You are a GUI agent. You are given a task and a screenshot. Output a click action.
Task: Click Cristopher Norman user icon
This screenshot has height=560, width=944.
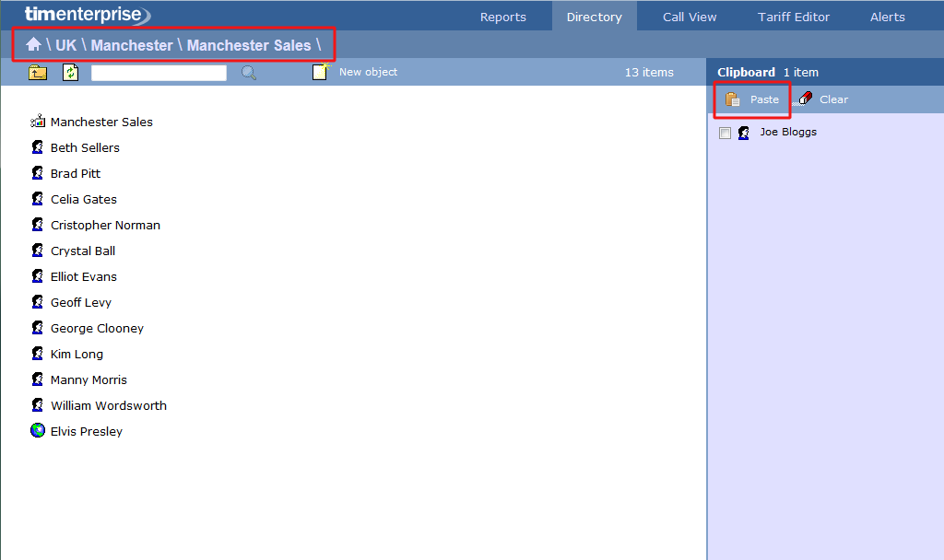click(37, 225)
